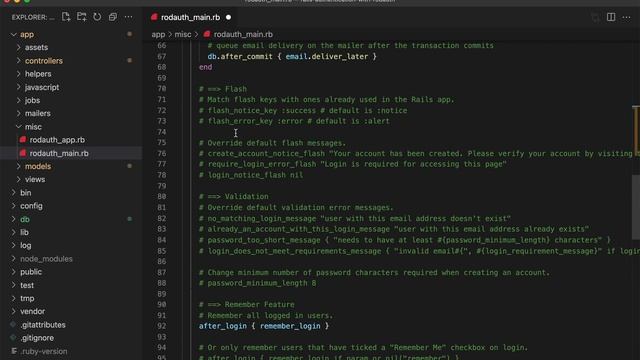Click the .gitignore file icon

[x=13, y=338]
